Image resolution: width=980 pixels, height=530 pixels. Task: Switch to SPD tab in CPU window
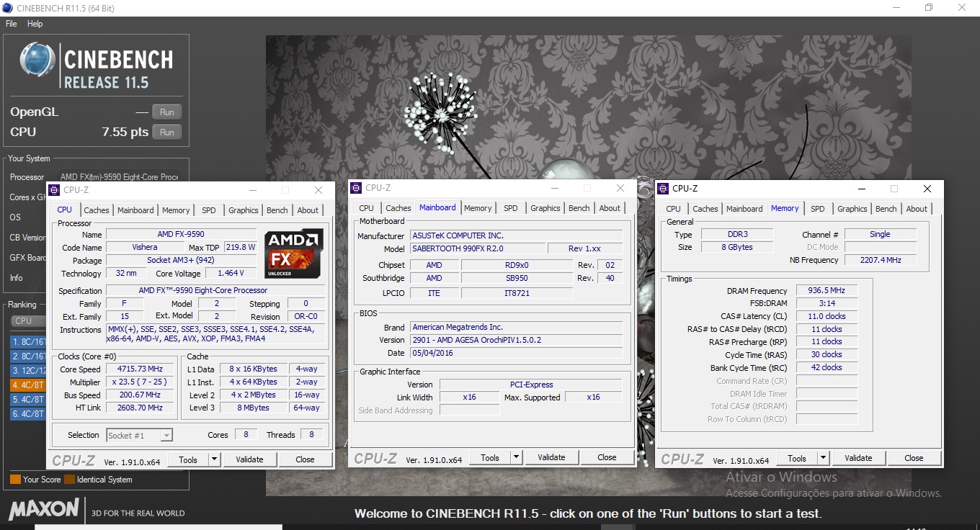208,210
